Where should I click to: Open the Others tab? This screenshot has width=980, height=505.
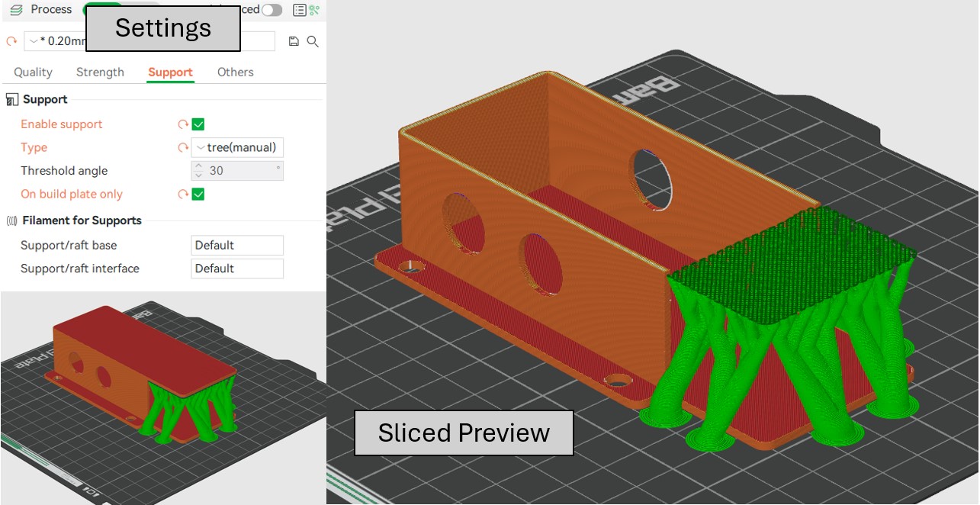pyautogui.click(x=235, y=72)
